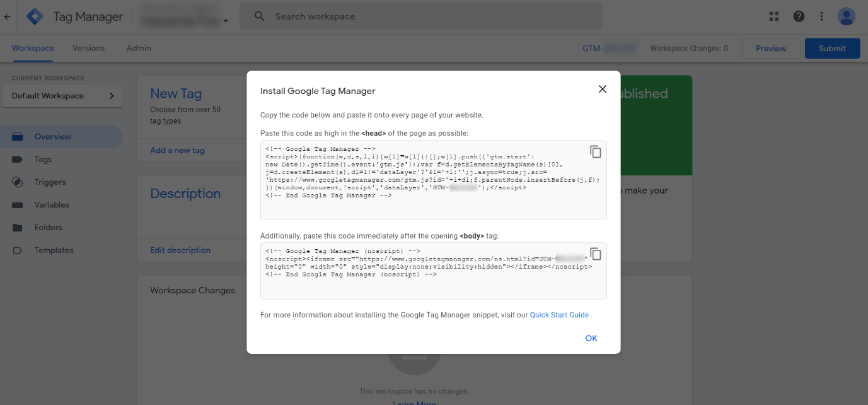The image size is (868, 405).
Task: Click the Preview button
Action: [771, 49]
